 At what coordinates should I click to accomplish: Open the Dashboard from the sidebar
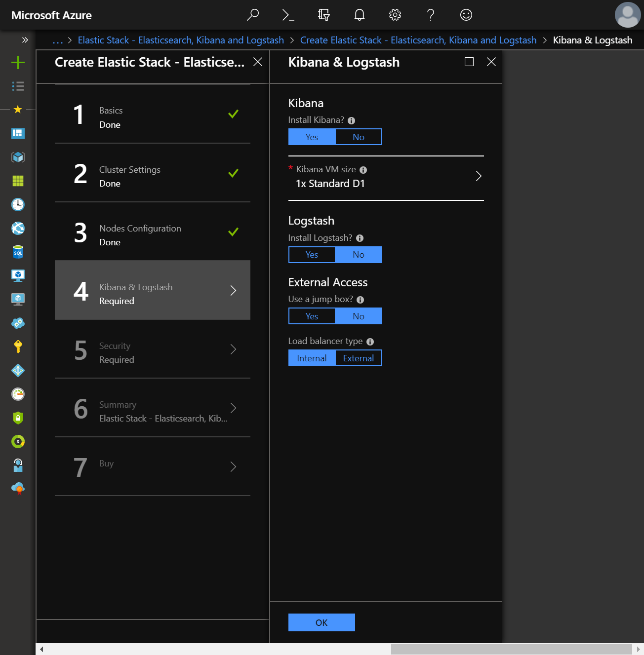pyautogui.click(x=18, y=133)
